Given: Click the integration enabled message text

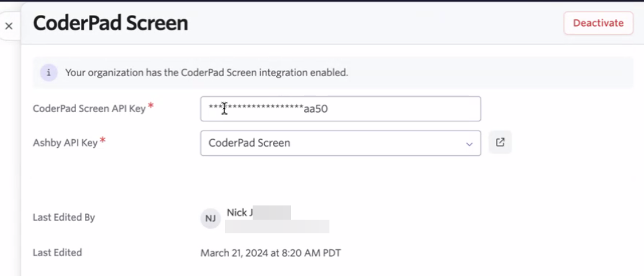Looking at the screenshot, I should click(x=206, y=72).
